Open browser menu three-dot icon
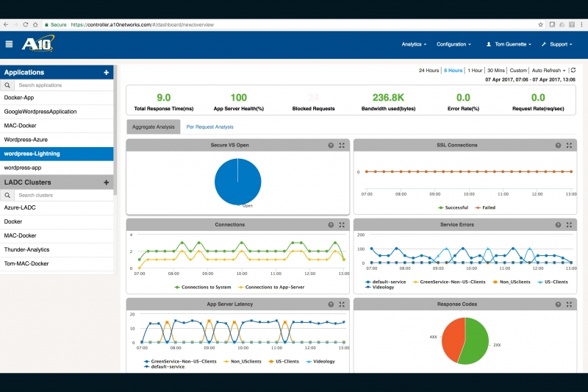This screenshot has height=392, width=588. click(581, 24)
